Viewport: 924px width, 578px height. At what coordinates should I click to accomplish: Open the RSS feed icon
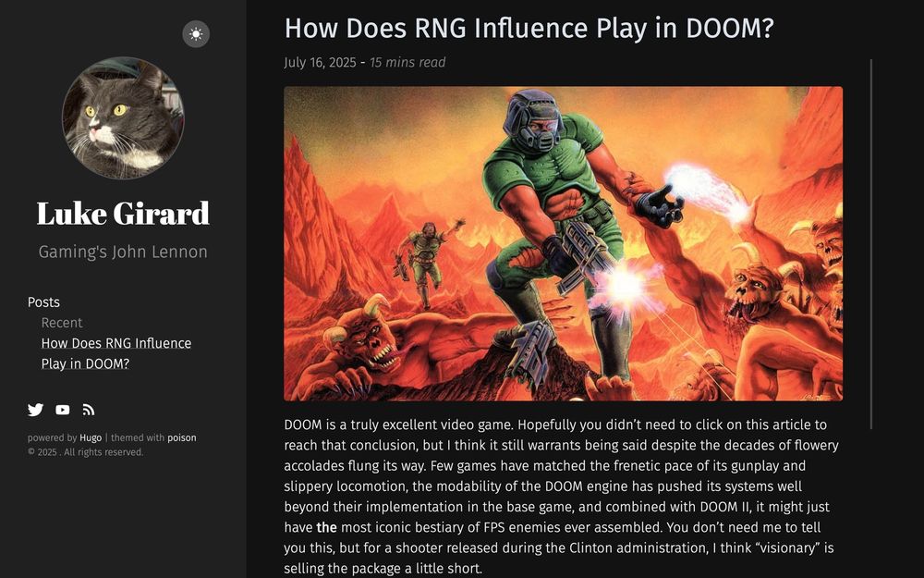coord(89,410)
